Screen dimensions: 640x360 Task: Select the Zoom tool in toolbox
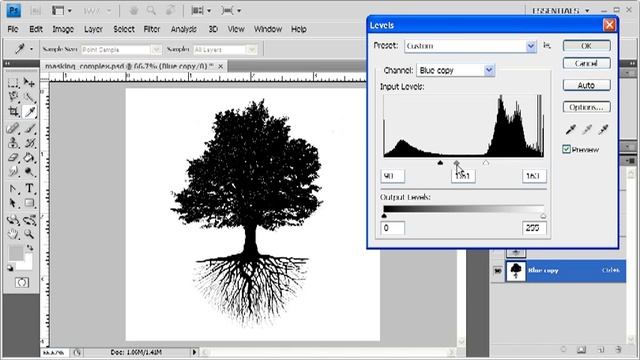click(29, 234)
